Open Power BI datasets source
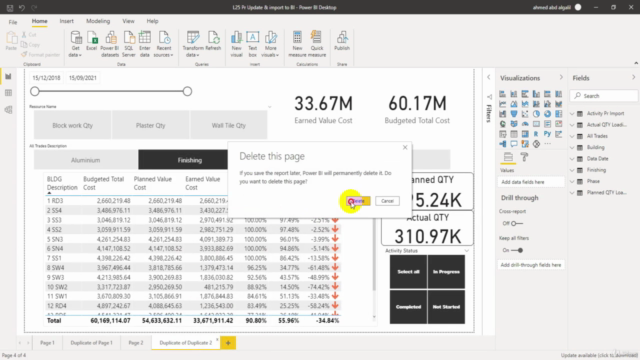 click(x=110, y=44)
